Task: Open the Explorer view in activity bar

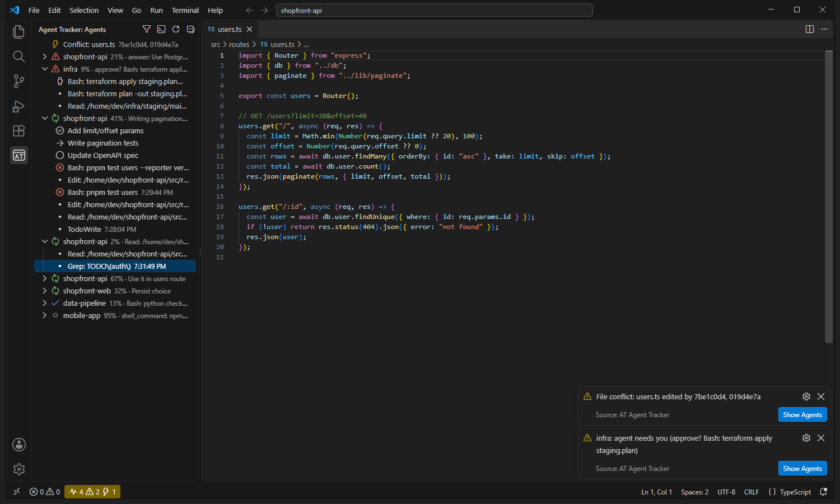Action: tap(19, 32)
